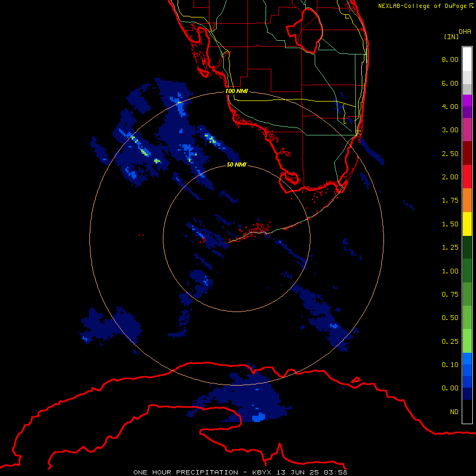Click the ND legend label
Screen dimensions: 476x476
(x=454, y=412)
